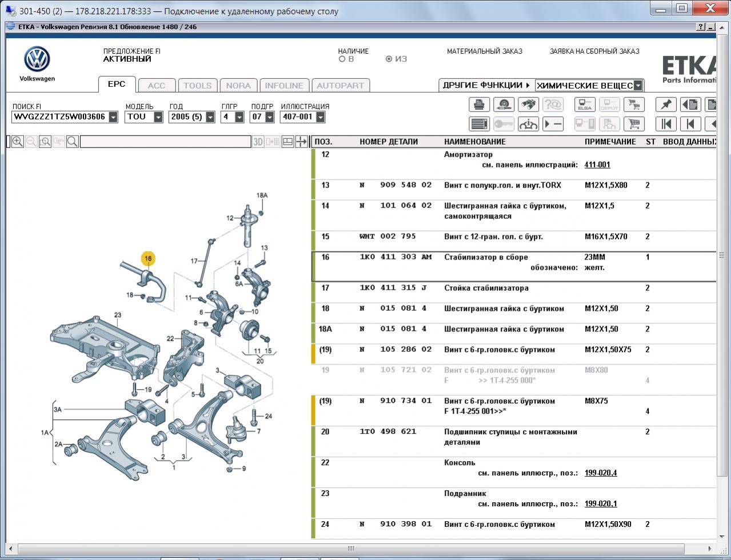Screen dimensions: 731x560
Task: Click the magnifier search icon beside field
Action: [x=73, y=142]
